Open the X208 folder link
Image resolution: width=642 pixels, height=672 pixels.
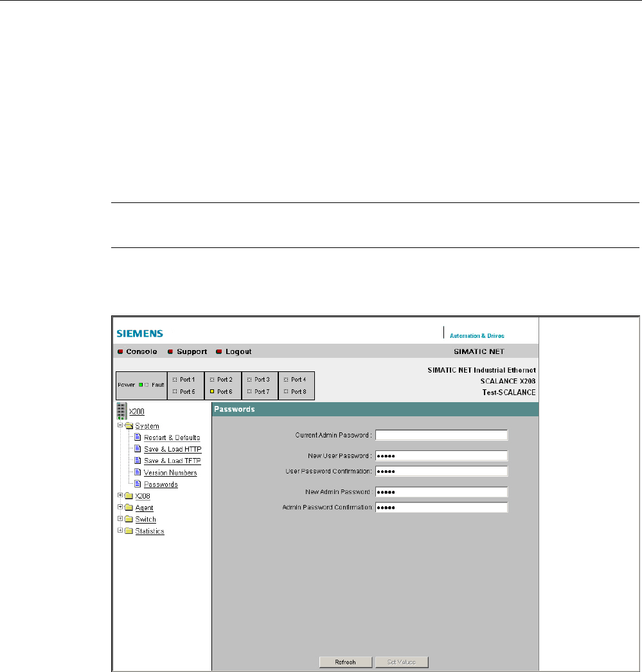pos(143,496)
